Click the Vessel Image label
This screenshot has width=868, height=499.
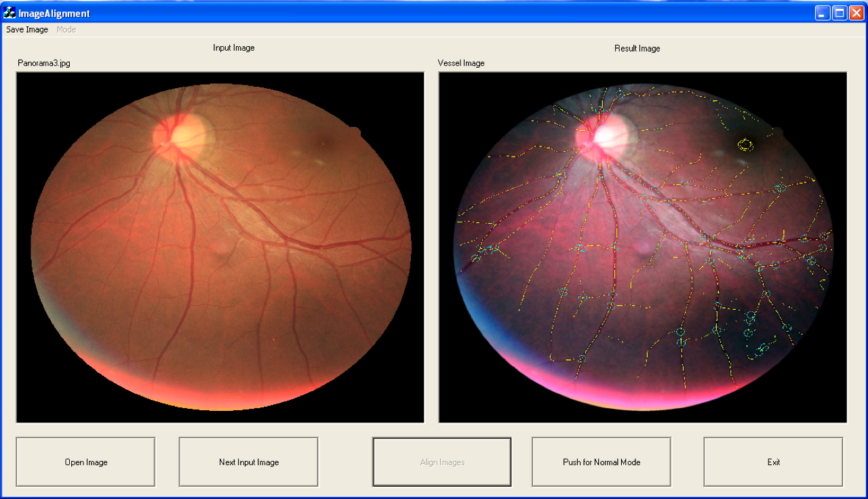click(461, 63)
